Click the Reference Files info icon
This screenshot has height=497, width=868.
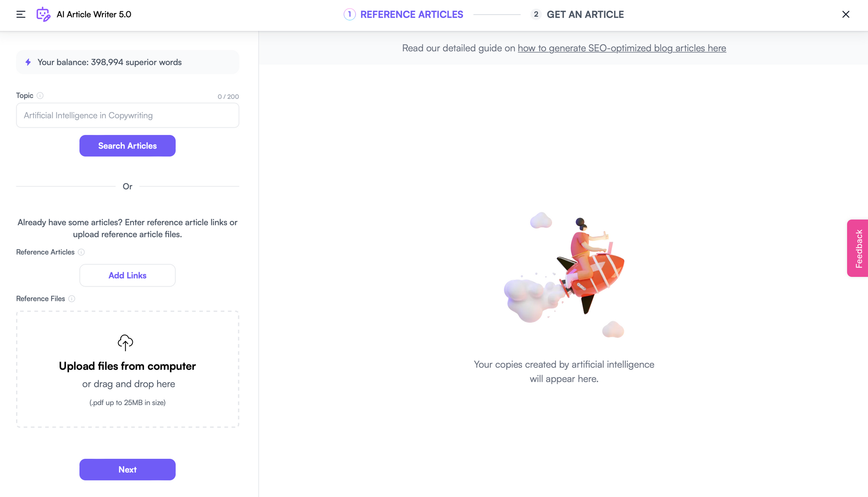pyautogui.click(x=72, y=299)
